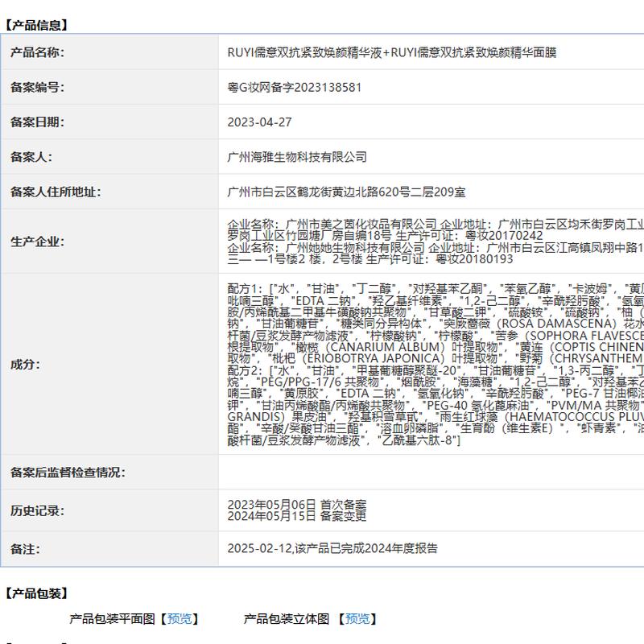Click the 【产品包装】 section heading
644x644 pixels.
tap(36, 593)
